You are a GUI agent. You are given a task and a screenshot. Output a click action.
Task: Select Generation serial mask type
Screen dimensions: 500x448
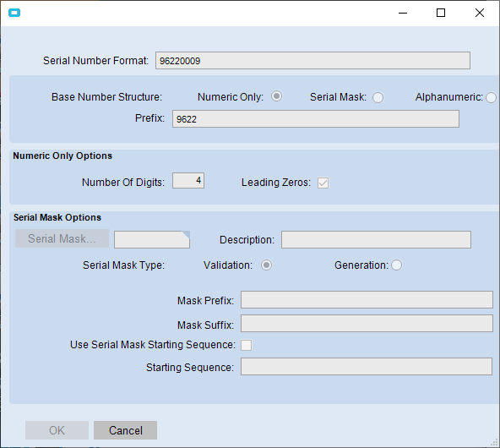point(396,265)
